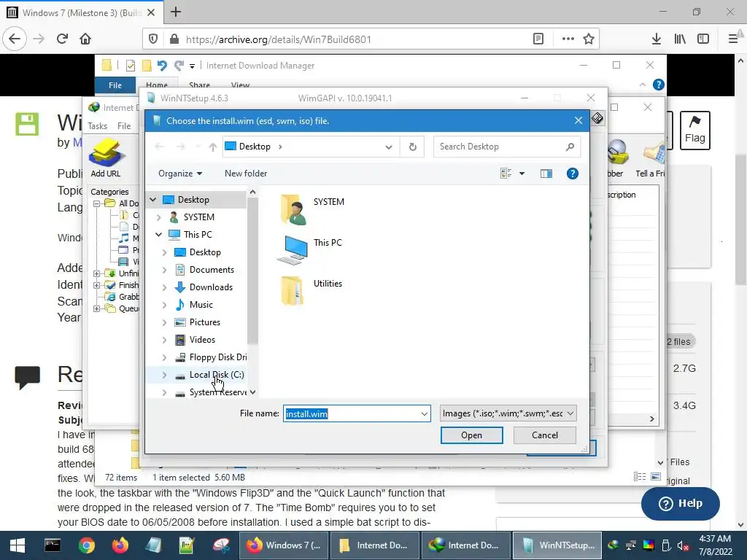Open Tasks menu in Internet Download Manager
747x560 pixels.
tap(97, 126)
